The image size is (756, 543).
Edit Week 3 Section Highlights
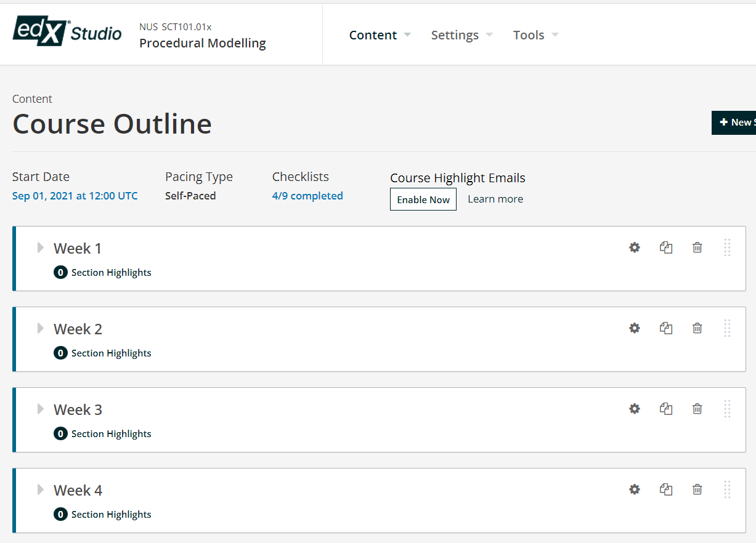[x=102, y=434]
